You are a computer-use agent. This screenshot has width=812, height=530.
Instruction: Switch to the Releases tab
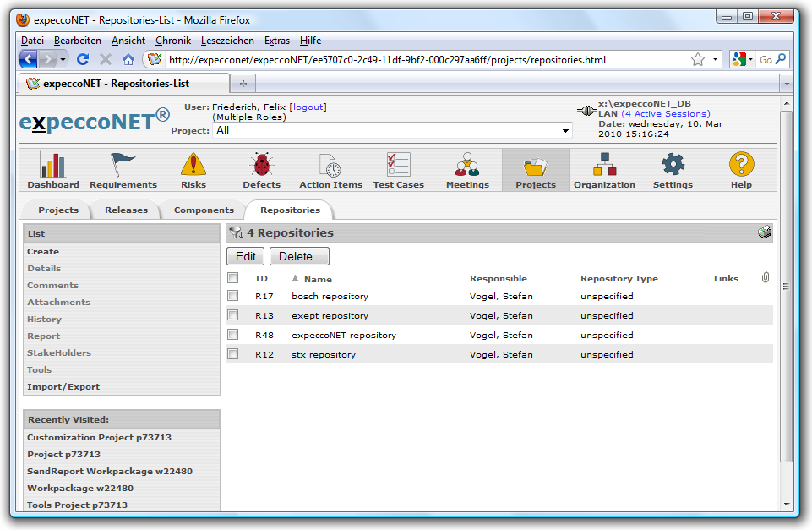pos(126,210)
